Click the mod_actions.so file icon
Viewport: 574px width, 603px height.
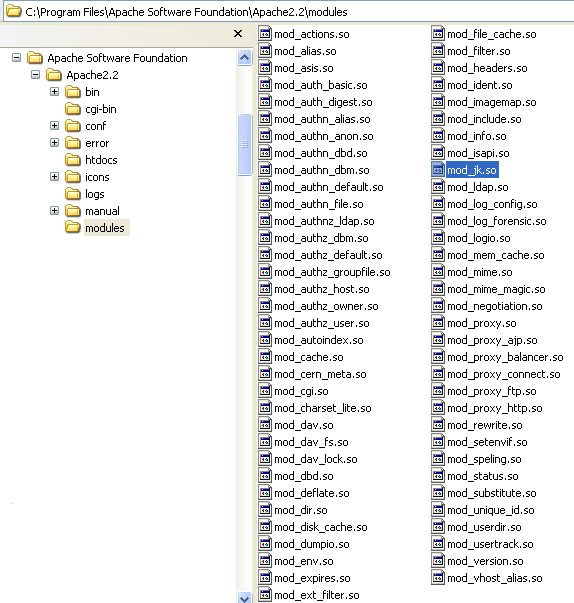tap(265, 34)
